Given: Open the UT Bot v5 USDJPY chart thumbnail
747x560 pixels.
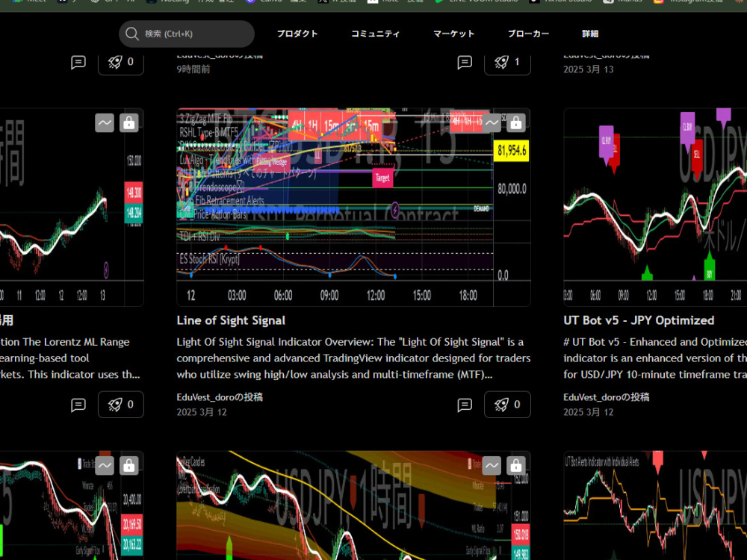Looking at the screenshot, I should tap(655, 207).
